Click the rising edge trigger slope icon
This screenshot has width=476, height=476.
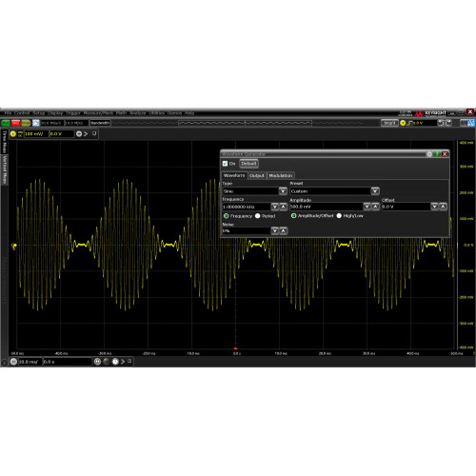[x=409, y=123]
